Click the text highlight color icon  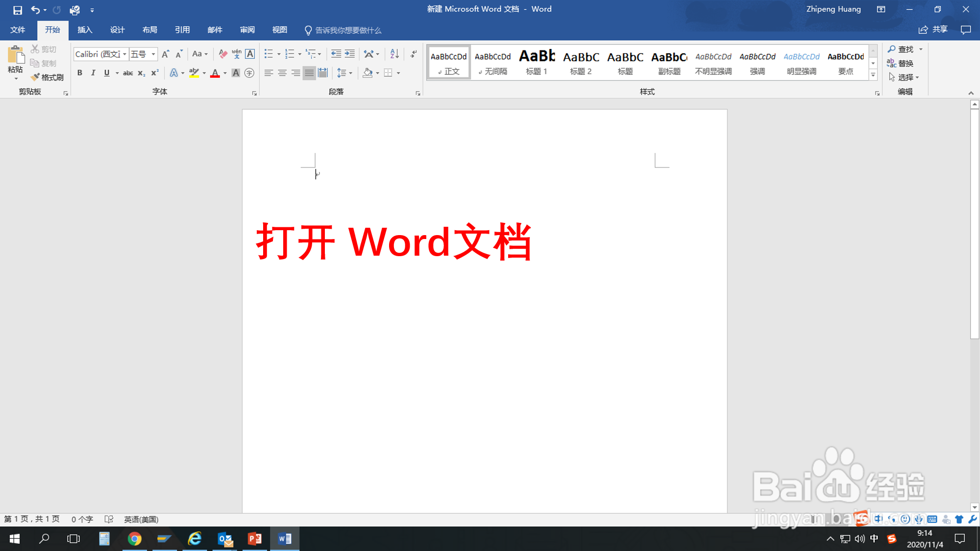tap(193, 73)
